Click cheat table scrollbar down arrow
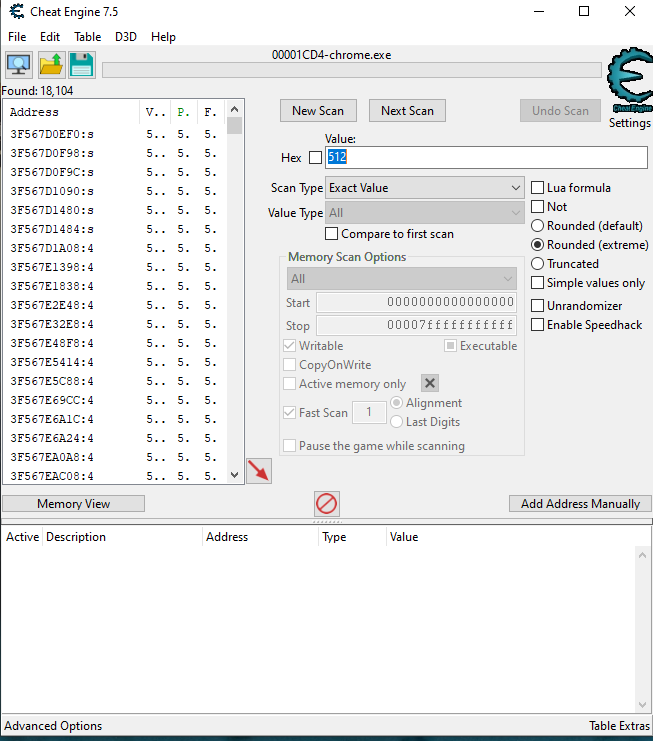 coord(642,705)
